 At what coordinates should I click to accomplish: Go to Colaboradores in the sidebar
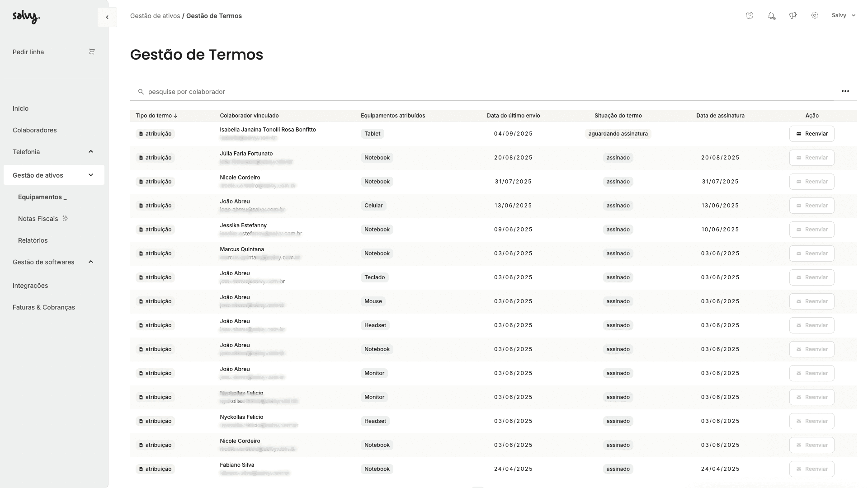tap(35, 130)
